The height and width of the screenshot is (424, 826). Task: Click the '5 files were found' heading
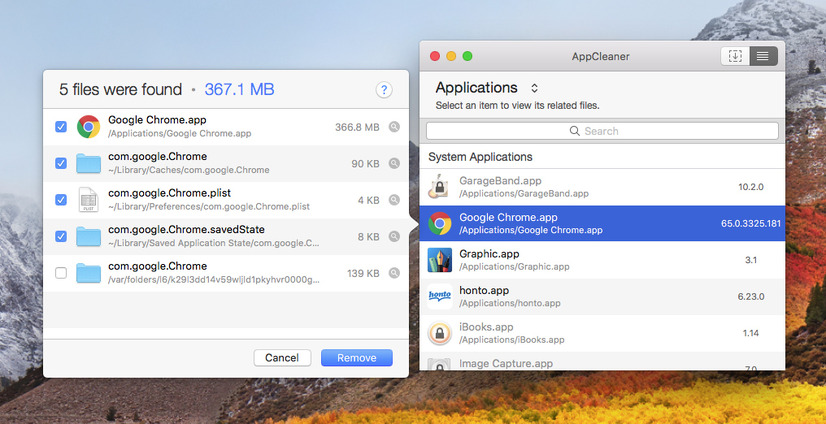[121, 90]
